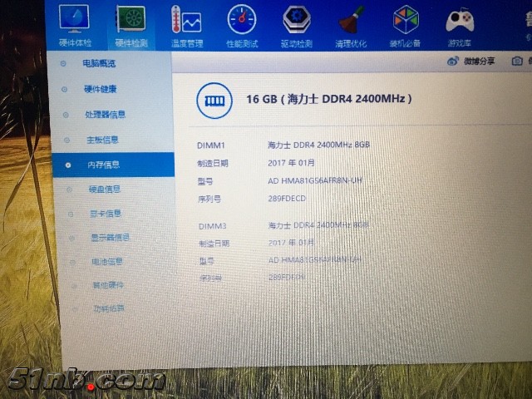Open 游戏库 gamepad icon

click(x=460, y=21)
